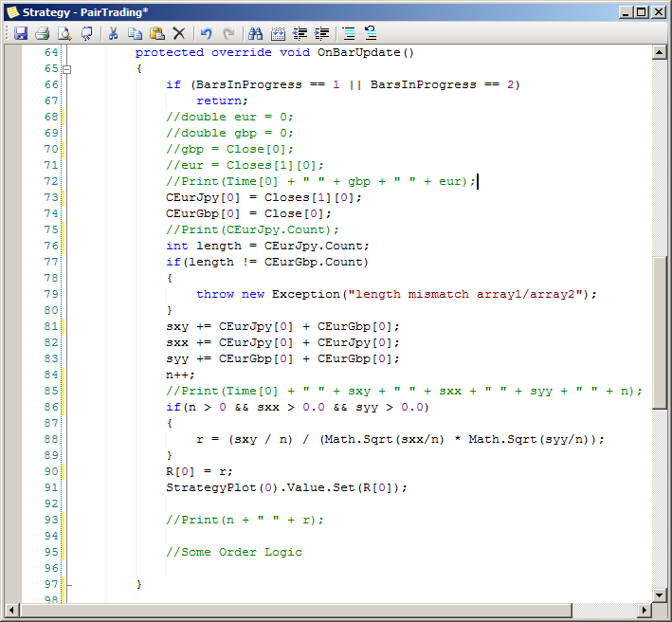672x622 pixels.
Task: Click the Copy icon
Action: (x=136, y=33)
